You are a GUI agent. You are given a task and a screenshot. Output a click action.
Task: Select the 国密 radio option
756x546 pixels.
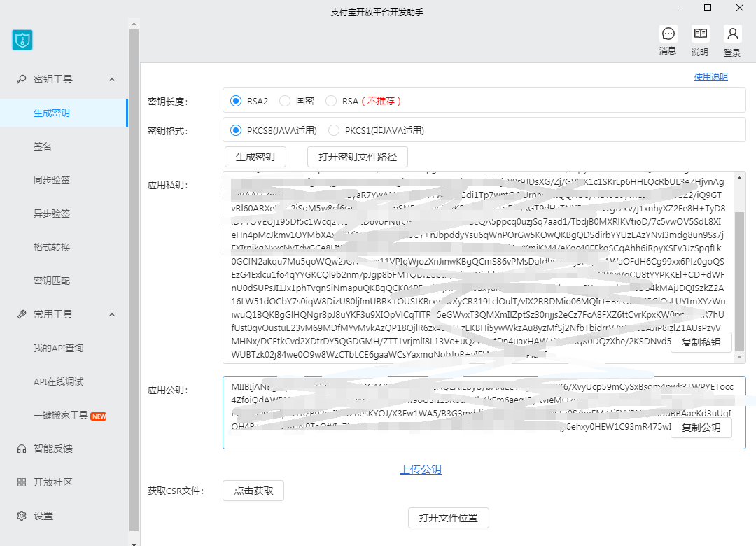[x=285, y=101]
